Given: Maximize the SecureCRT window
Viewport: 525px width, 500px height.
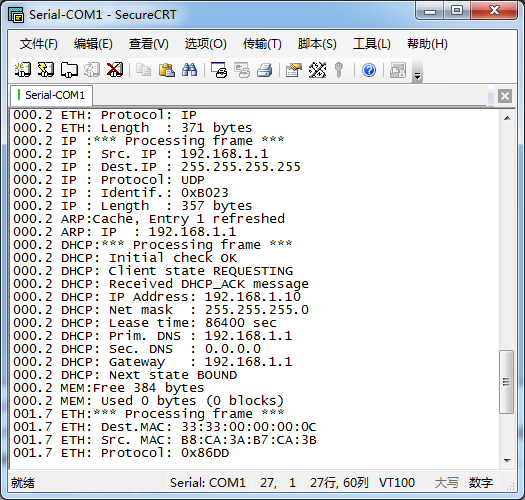Looking at the screenshot, I should (x=457, y=11).
